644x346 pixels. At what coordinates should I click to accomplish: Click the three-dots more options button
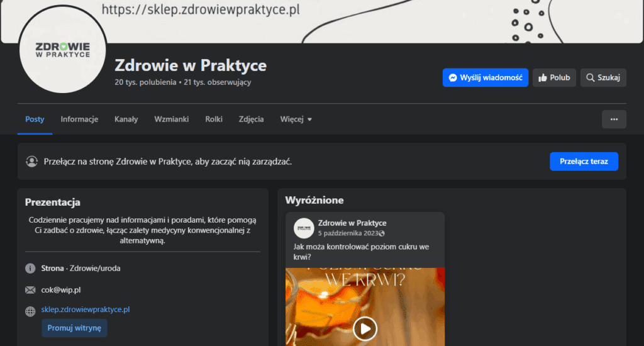(614, 120)
